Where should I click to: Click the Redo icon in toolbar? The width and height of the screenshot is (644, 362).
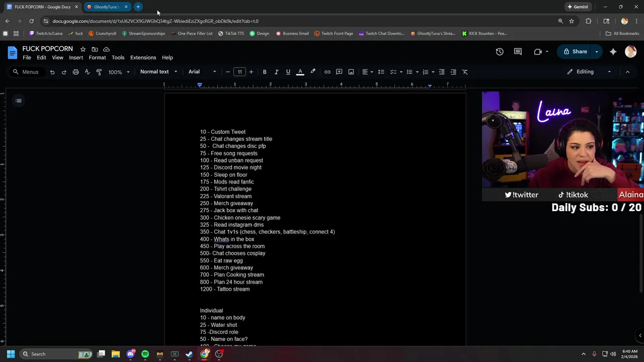[x=64, y=72]
